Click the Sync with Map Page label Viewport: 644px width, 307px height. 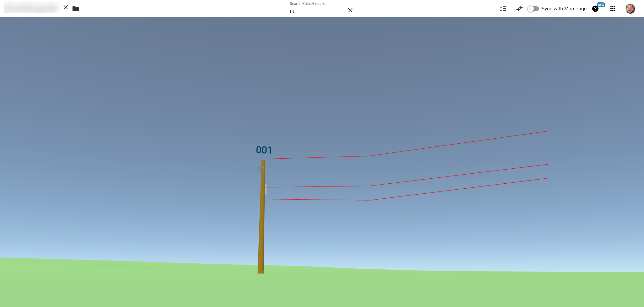(564, 9)
